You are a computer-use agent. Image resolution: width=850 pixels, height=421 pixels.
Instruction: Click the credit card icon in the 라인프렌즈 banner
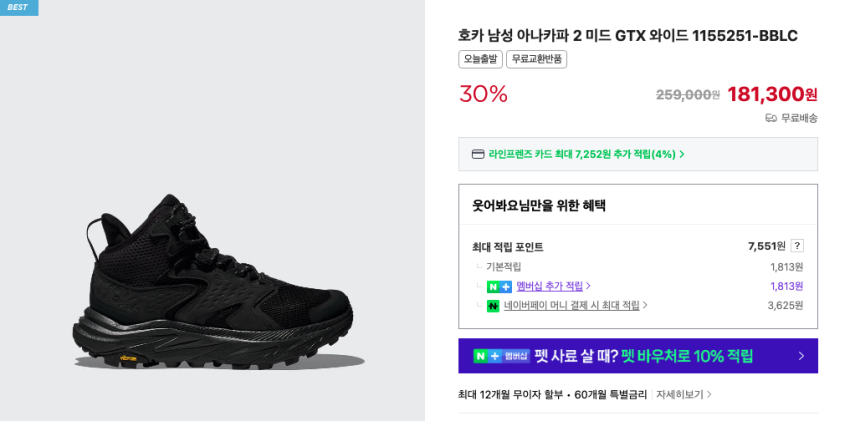[478, 154]
